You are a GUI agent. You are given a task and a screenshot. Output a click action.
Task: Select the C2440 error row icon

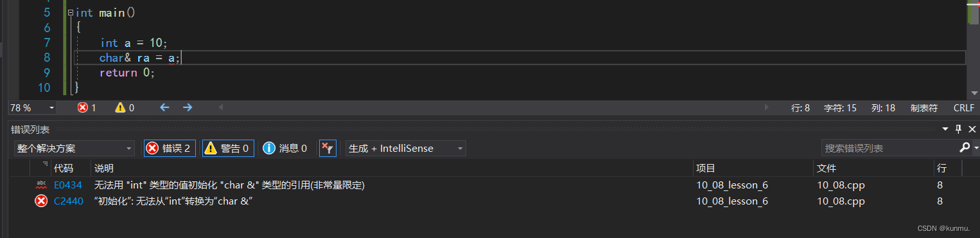click(x=41, y=201)
